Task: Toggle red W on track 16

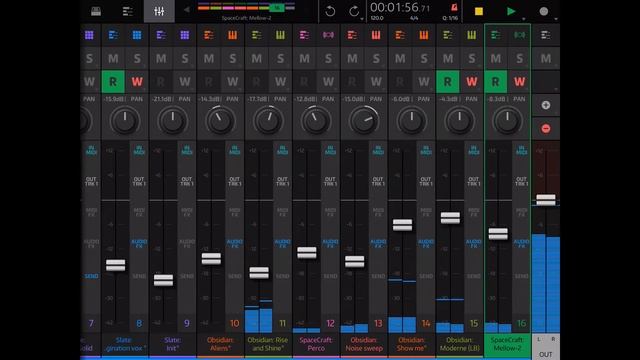Action: (519, 82)
